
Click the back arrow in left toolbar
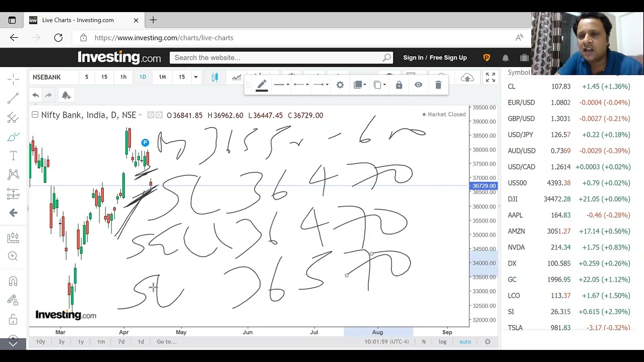[14, 213]
